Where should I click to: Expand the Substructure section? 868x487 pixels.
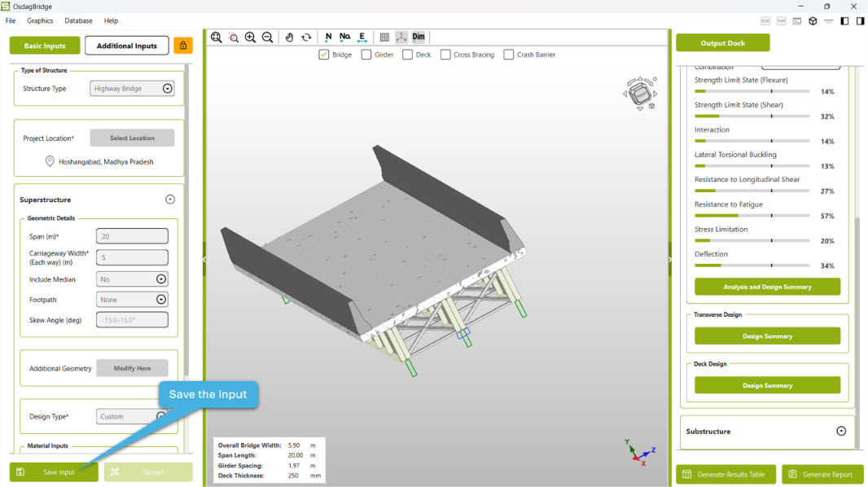[x=841, y=431]
